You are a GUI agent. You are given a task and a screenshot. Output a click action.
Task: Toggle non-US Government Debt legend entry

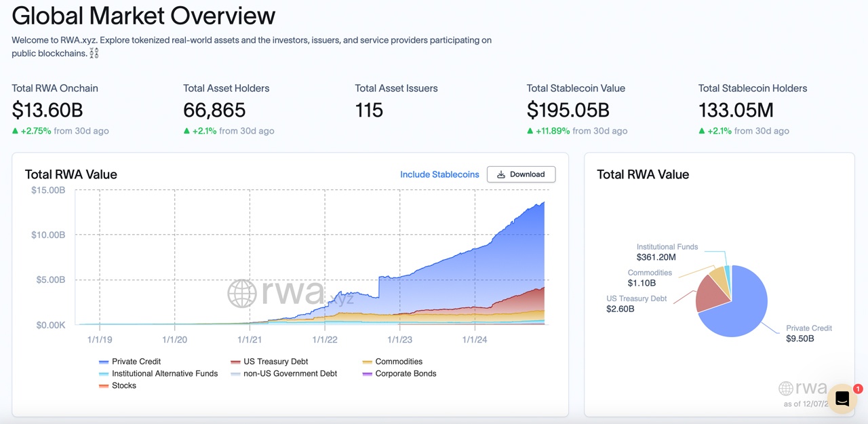click(290, 374)
